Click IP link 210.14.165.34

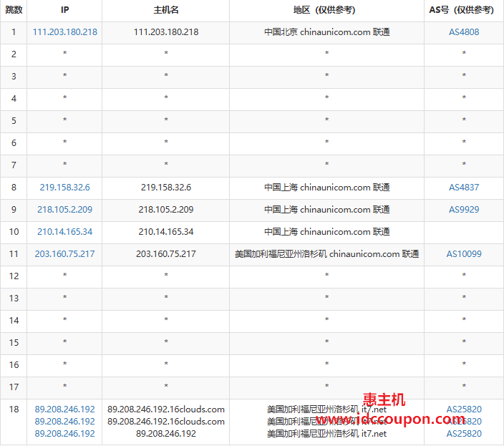pos(64,232)
